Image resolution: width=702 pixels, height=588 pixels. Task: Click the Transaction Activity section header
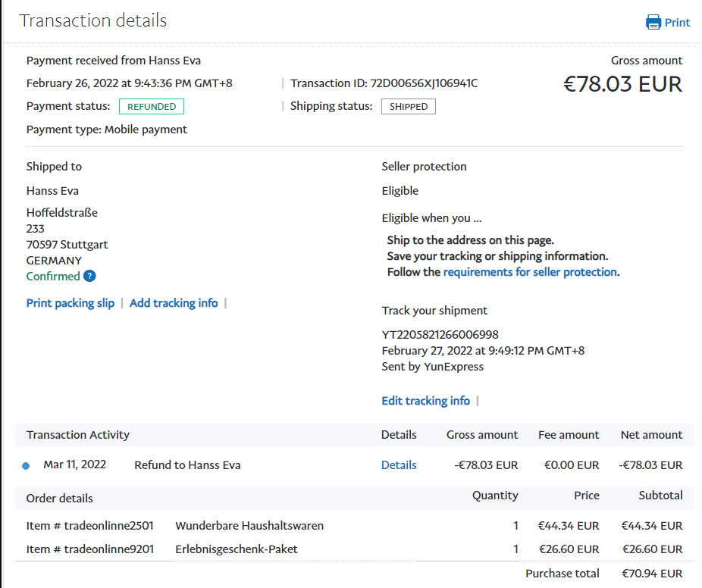[78, 435]
